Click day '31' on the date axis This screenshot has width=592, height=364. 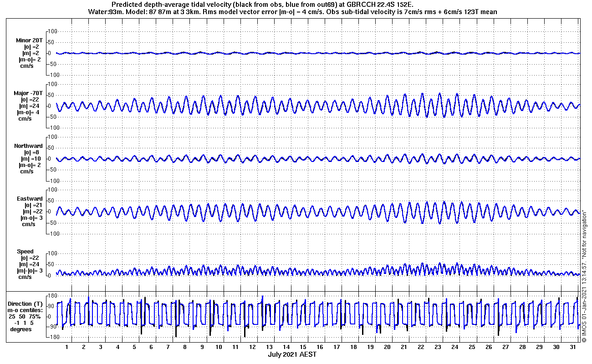[573, 347]
